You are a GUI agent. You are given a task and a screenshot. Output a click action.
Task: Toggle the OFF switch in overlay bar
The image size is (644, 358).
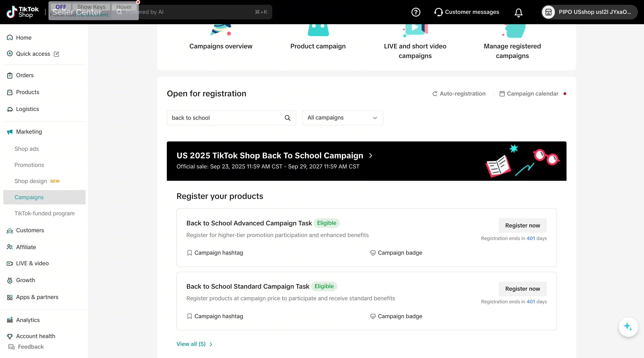pyautogui.click(x=61, y=7)
